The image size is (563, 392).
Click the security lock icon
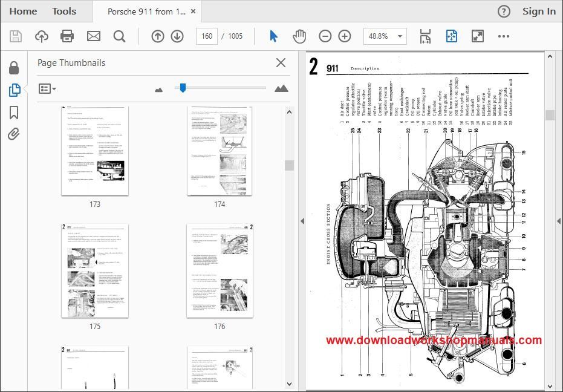tap(14, 68)
